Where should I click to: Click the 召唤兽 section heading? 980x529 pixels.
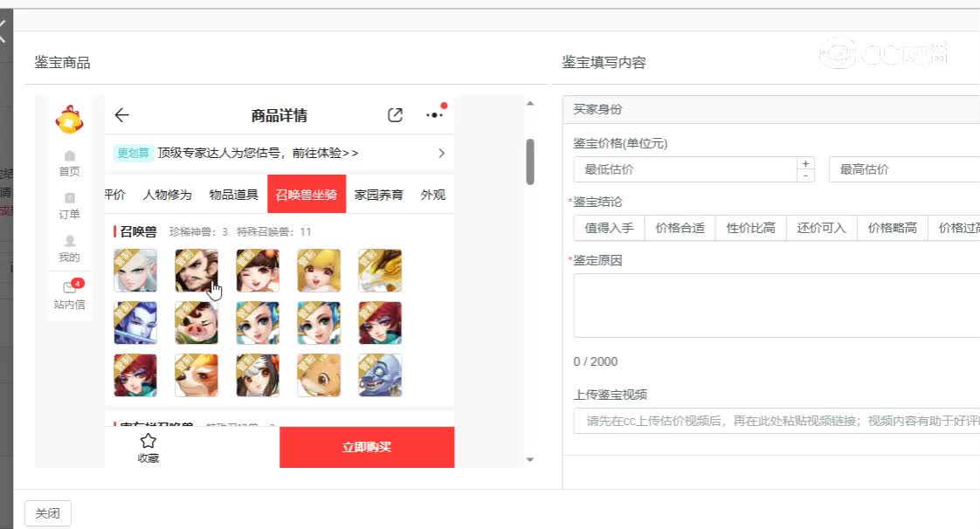point(138,231)
